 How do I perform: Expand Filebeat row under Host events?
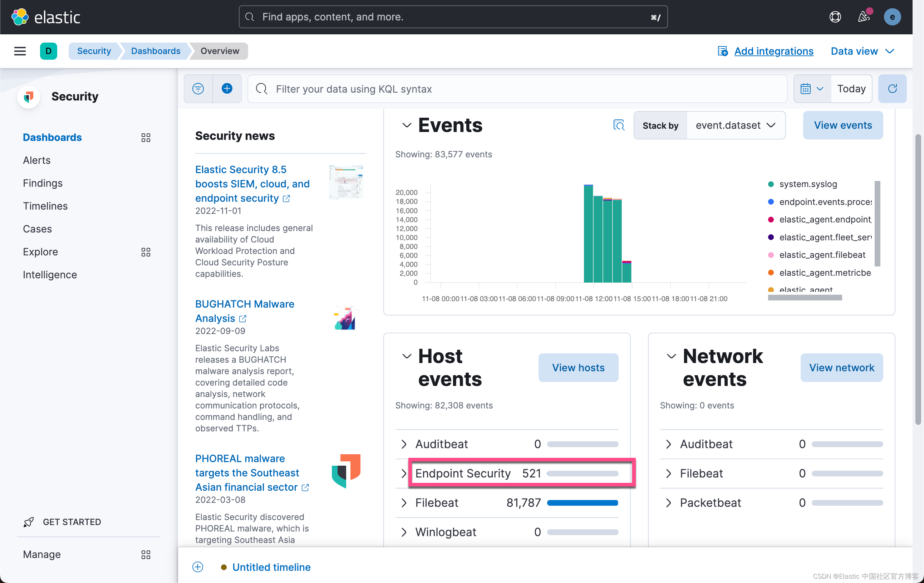pos(404,503)
